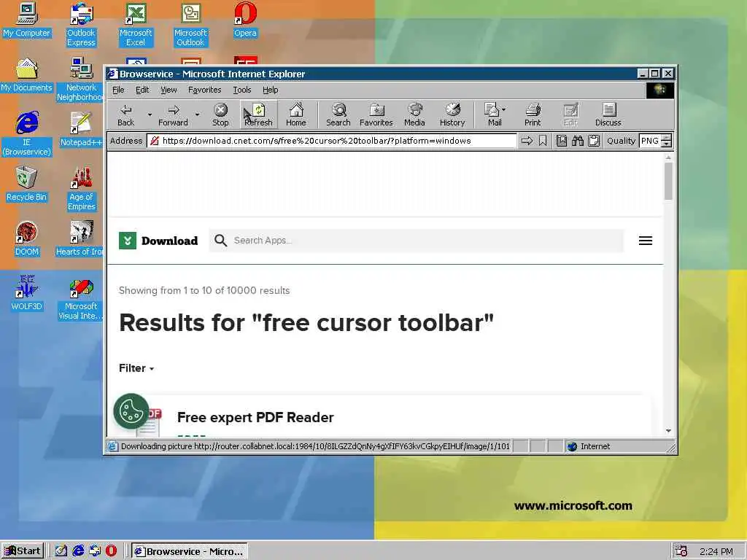Open the File menu
This screenshot has height=560, width=747.
click(x=118, y=90)
